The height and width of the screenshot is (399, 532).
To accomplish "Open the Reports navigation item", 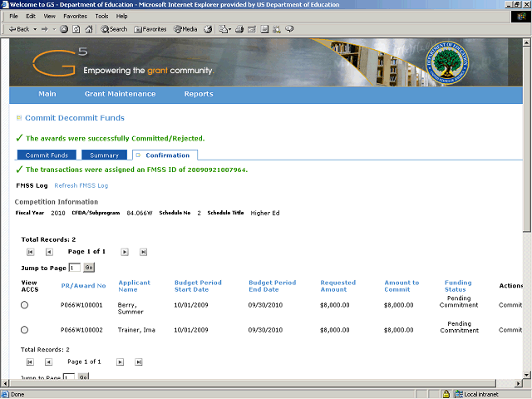I will coord(199,94).
